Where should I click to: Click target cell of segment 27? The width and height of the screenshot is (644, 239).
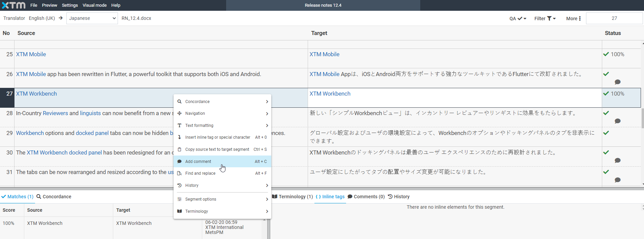[x=455, y=98]
